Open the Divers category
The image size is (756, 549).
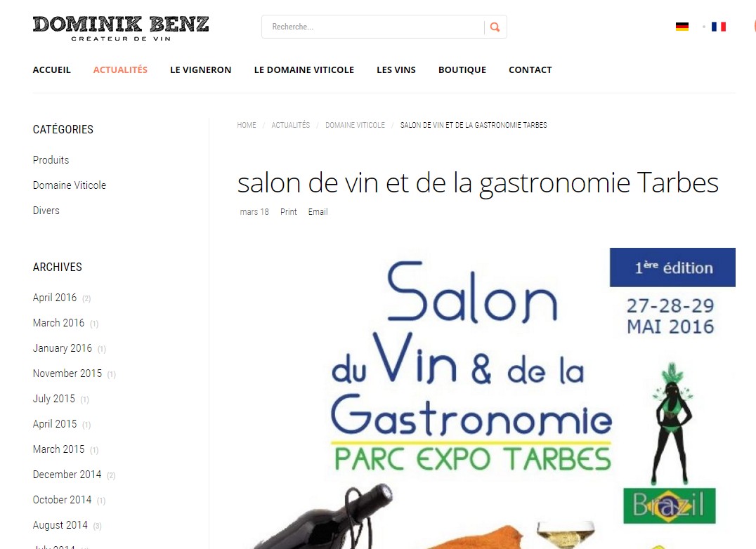(46, 211)
